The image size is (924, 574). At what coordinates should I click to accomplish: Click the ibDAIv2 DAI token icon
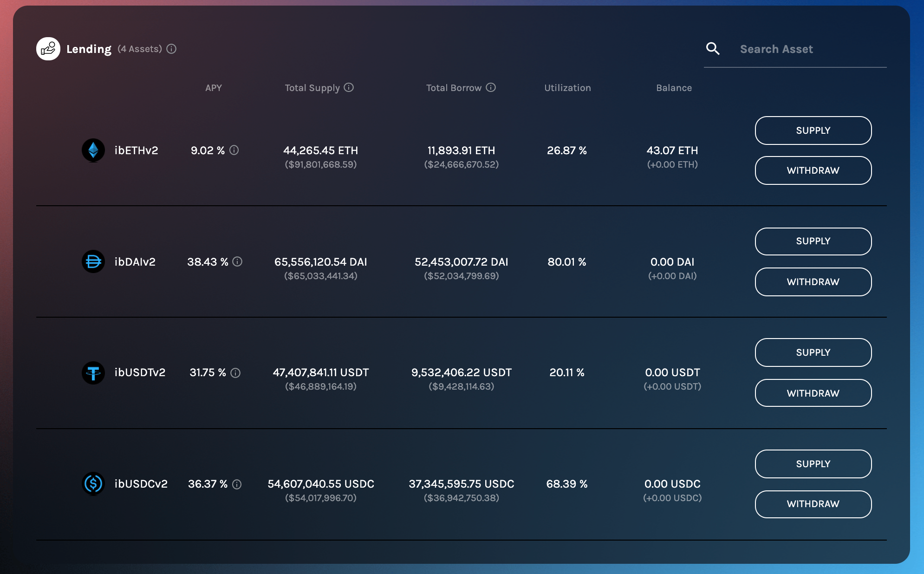tap(93, 261)
